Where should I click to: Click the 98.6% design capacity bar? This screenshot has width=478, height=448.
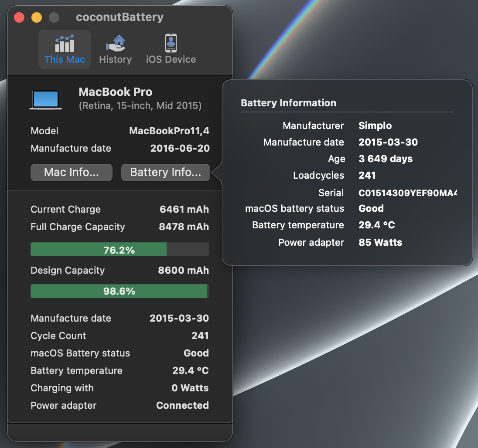coord(120,291)
